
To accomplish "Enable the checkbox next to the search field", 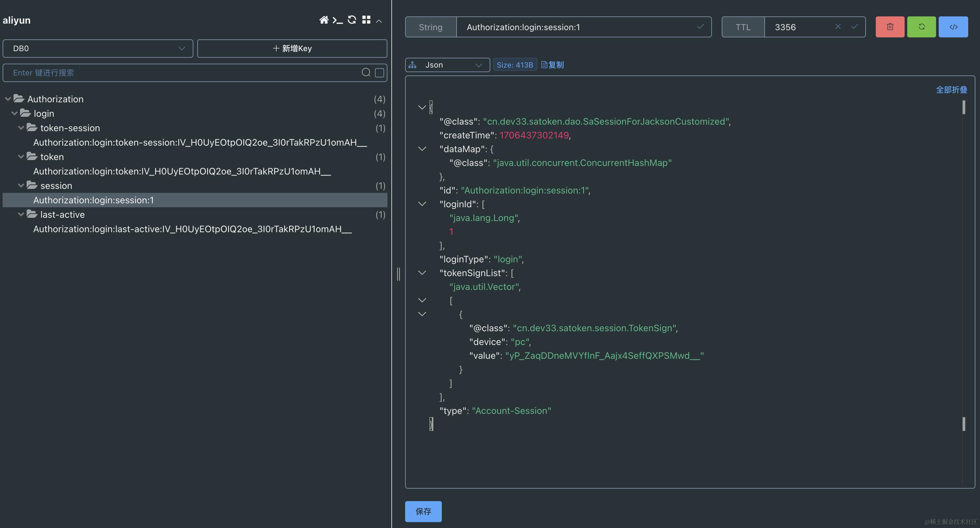I will tap(379, 72).
